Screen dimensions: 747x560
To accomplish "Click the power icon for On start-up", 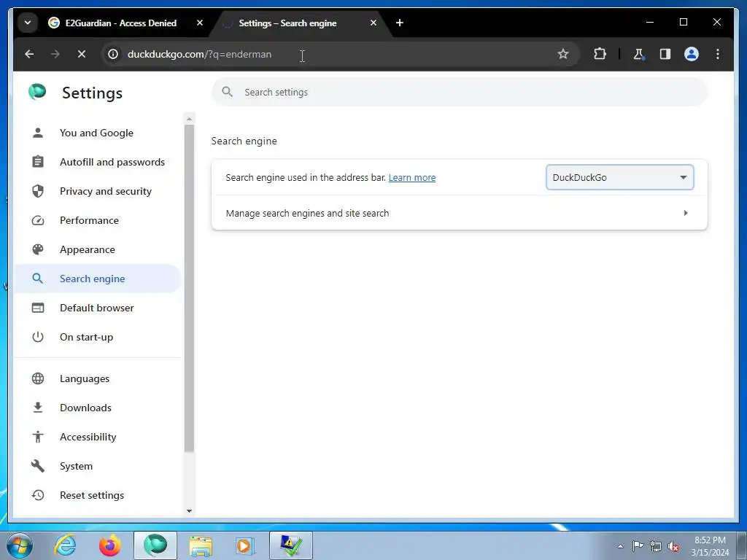I will pos(38,337).
